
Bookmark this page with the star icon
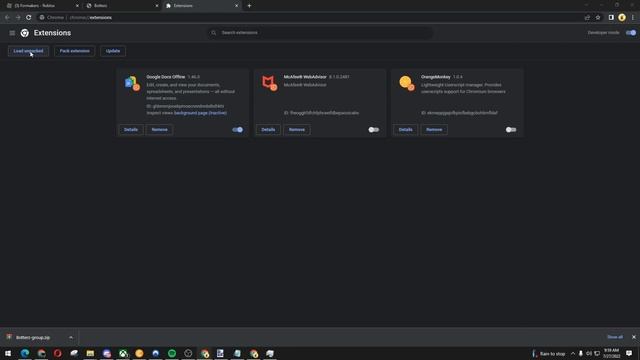point(598,18)
